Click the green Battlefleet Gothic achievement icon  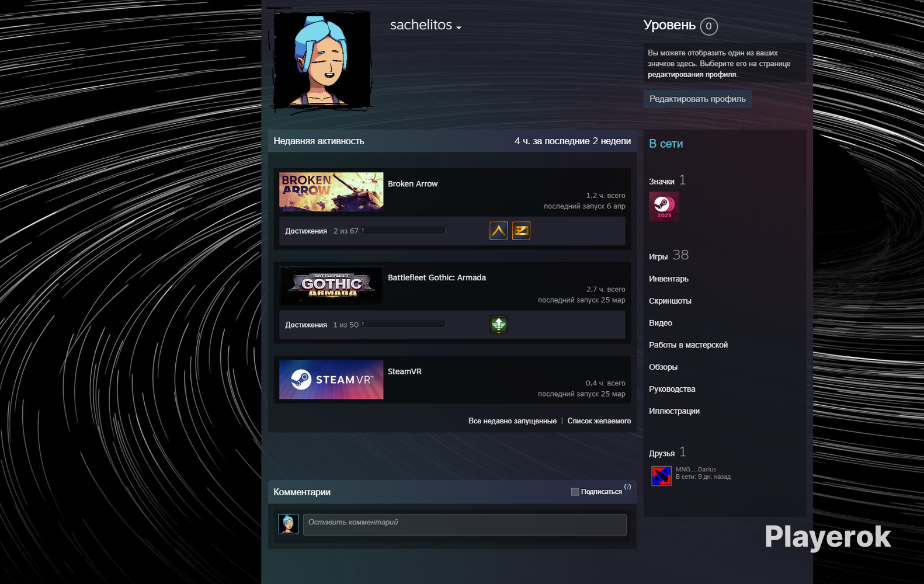tap(498, 325)
